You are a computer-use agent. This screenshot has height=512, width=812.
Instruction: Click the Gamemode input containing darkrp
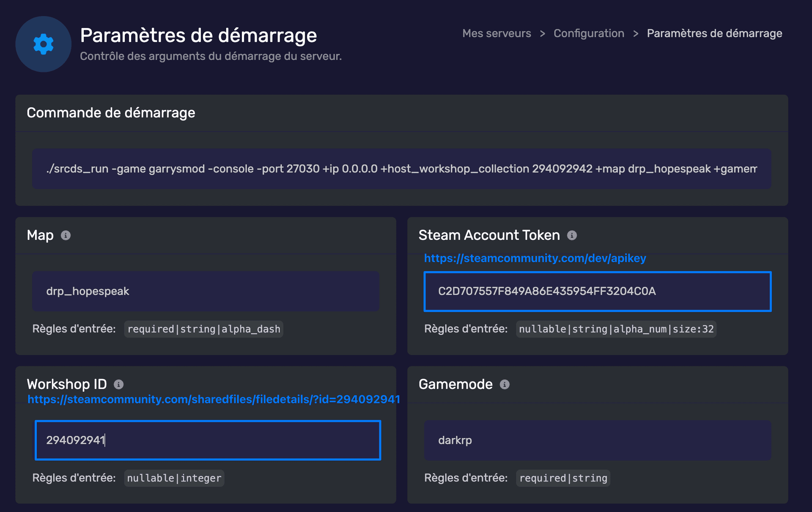(x=598, y=440)
